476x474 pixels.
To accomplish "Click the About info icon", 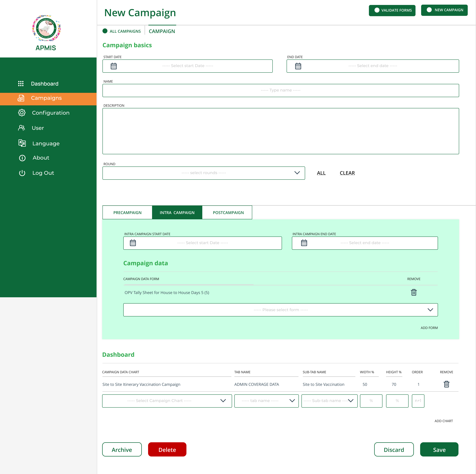I will [22, 158].
